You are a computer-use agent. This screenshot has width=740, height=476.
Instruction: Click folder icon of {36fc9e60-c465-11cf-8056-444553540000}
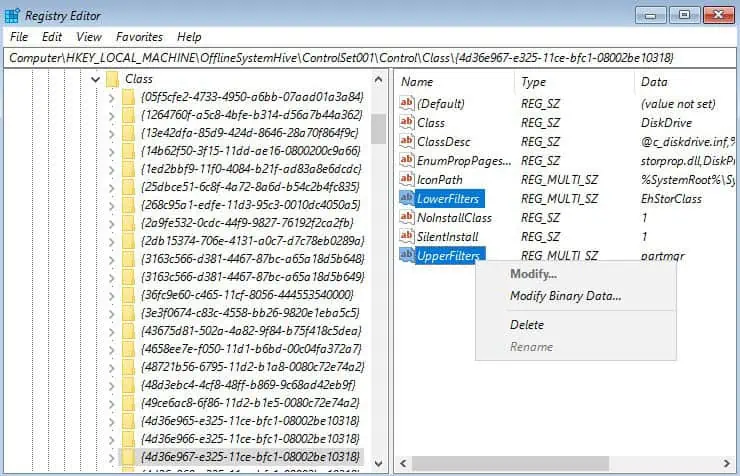click(128, 295)
